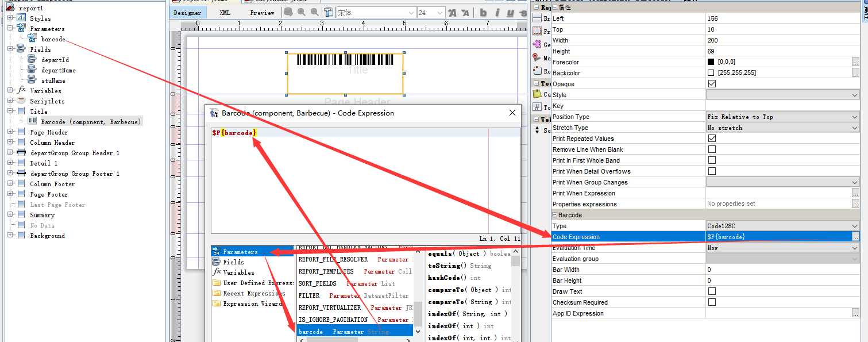Toggle underline formatting
The height and width of the screenshot is (342, 868).
click(510, 13)
